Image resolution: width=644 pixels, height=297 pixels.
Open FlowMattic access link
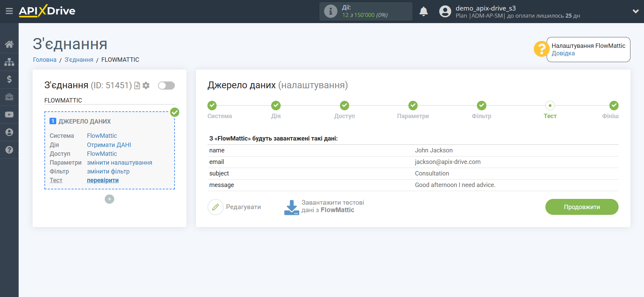pyautogui.click(x=102, y=154)
